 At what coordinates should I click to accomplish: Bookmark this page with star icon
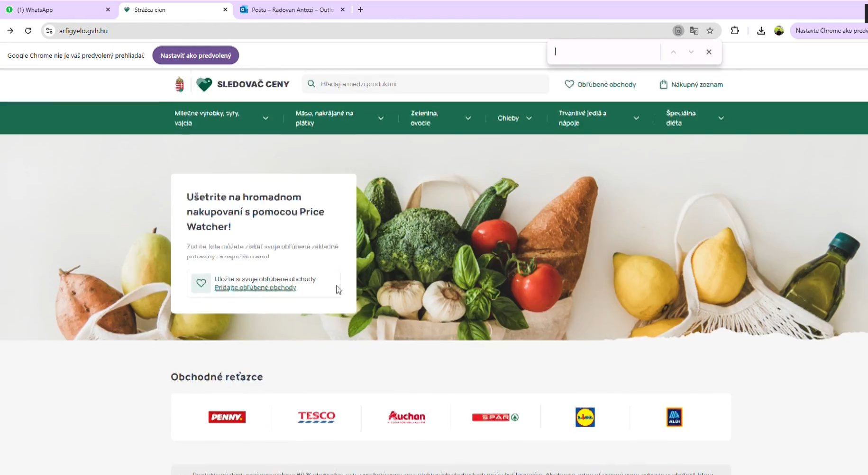710,31
